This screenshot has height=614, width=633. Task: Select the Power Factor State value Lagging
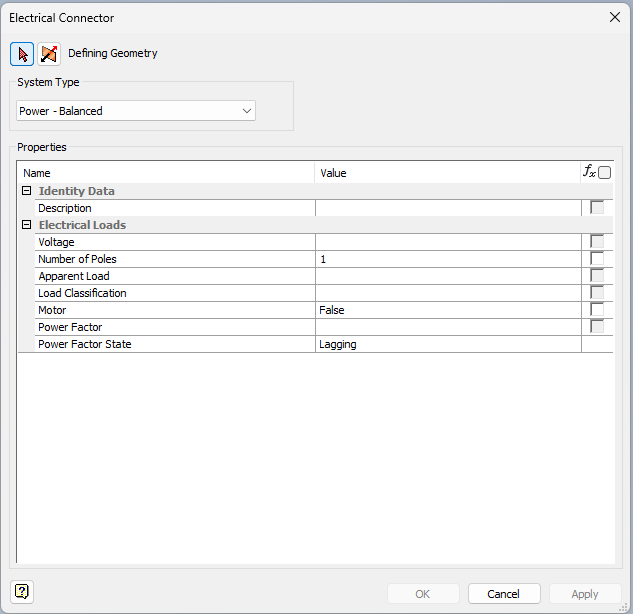448,344
